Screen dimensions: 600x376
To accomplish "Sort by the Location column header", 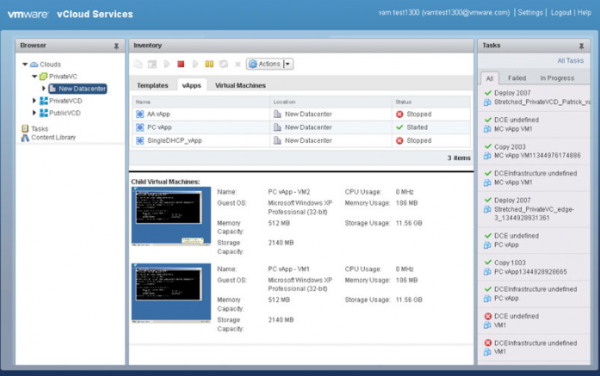I will pyautogui.click(x=331, y=102).
